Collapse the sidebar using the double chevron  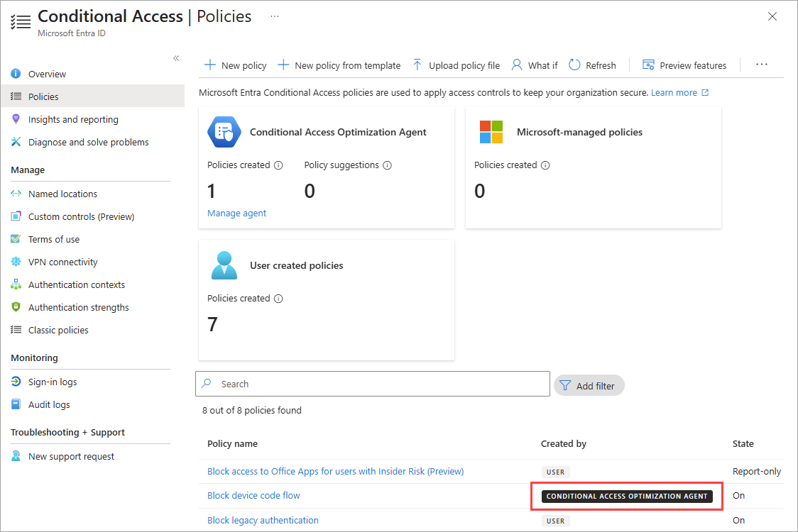click(x=176, y=59)
